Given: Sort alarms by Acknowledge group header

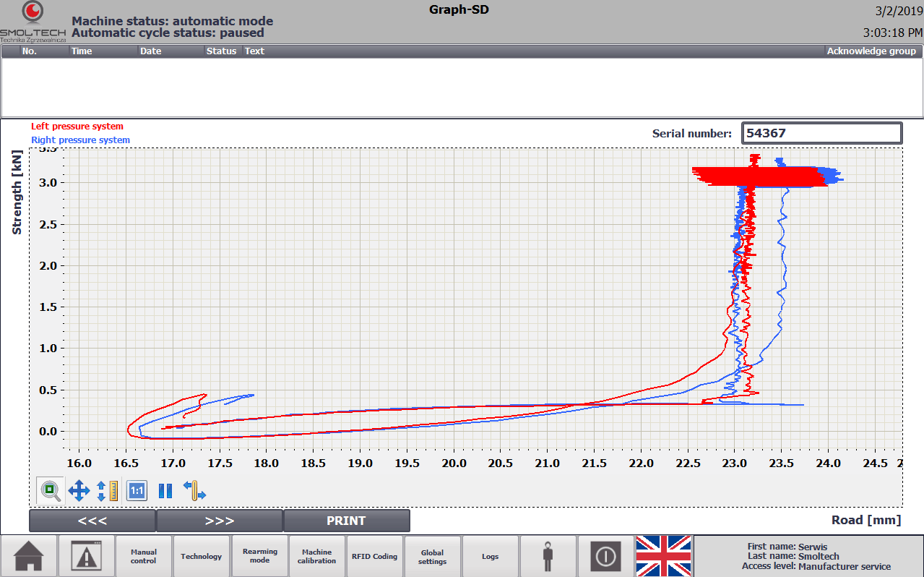Looking at the screenshot, I should tap(871, 51).
